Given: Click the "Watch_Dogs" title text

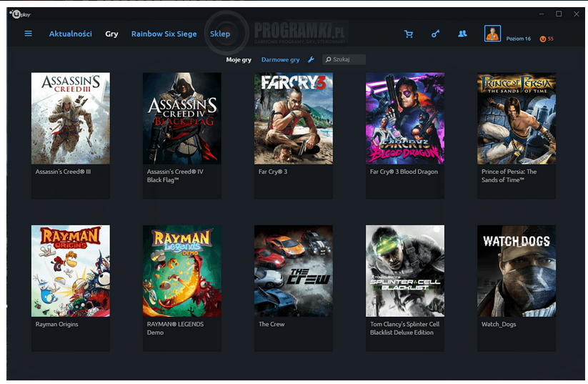Looking at the screenshot, I should click(499, 324).
